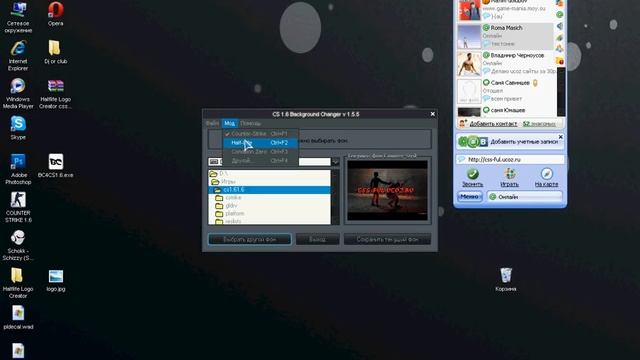Launch the Skype desktop icon
640x360 pixels.
pos(18,128)
